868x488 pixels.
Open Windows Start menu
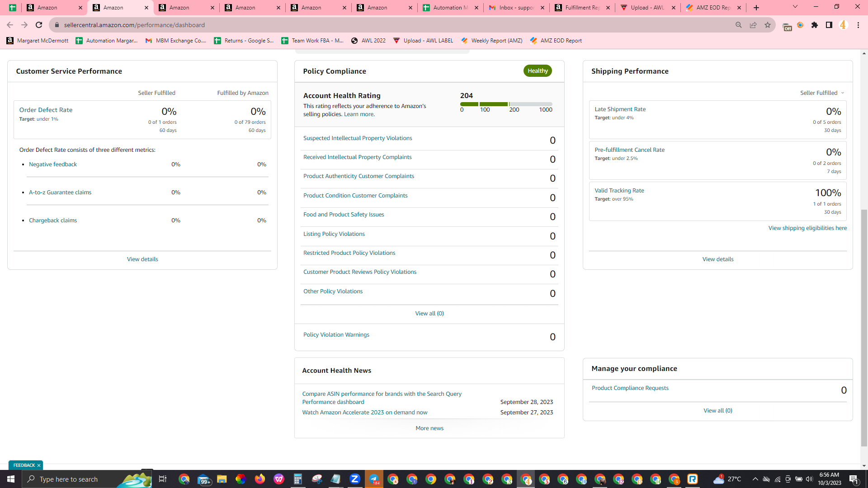pyautogui.click(x=11, y=479)
